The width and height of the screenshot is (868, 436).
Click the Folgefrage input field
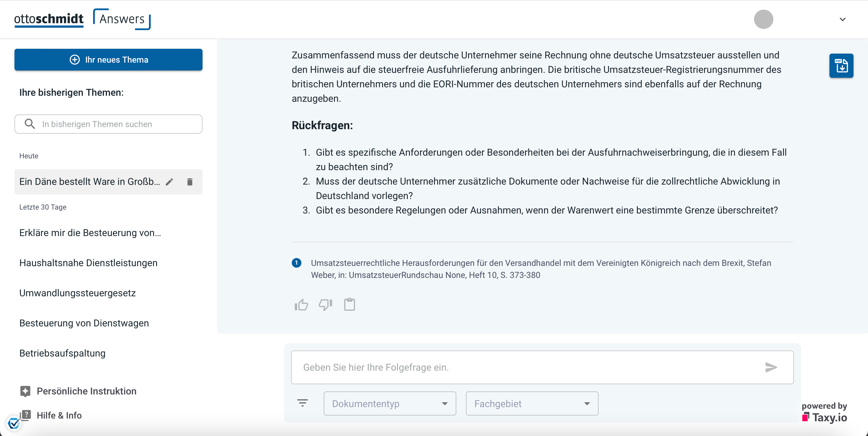pyautogui.click(x=542, y=367)
